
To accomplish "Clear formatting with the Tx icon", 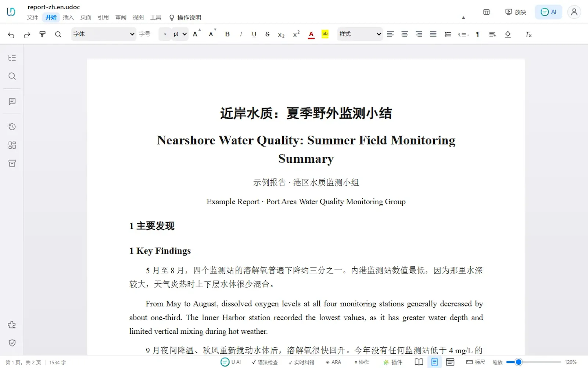I will pyautogui.click(x=528, y=34).
